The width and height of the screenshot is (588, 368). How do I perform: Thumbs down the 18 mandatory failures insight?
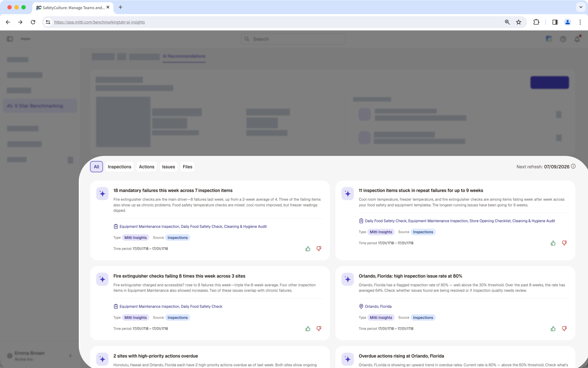click(x=319, y=249)
